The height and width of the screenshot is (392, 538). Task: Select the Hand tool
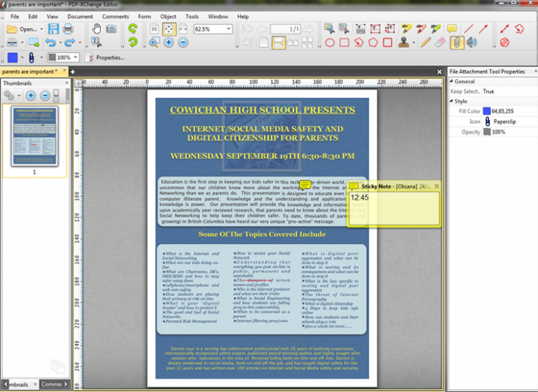pyautogui.click(x=97, y=29)
